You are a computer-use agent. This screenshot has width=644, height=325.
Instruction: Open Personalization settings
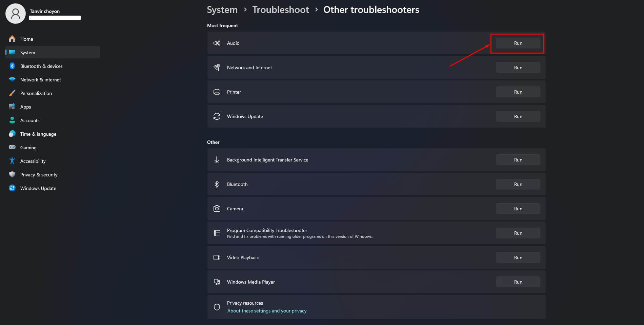click(x=53, y=93)
